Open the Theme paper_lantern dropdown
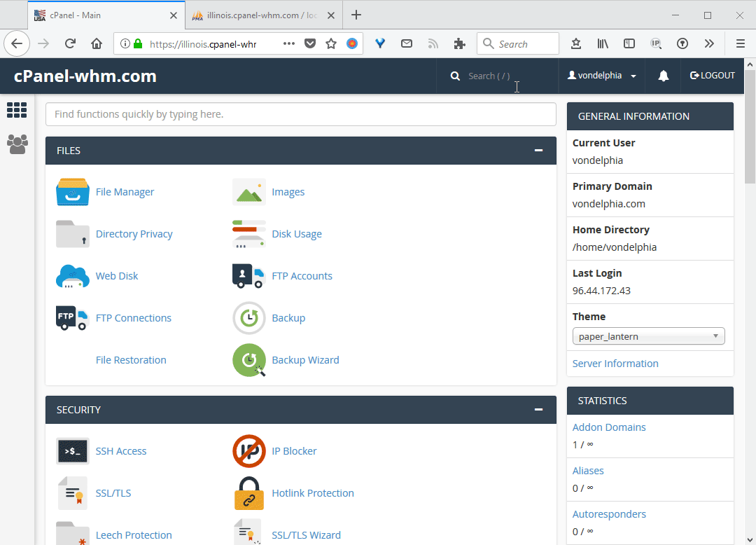Screen dimensions: 756x545 [x=648, y=336]
